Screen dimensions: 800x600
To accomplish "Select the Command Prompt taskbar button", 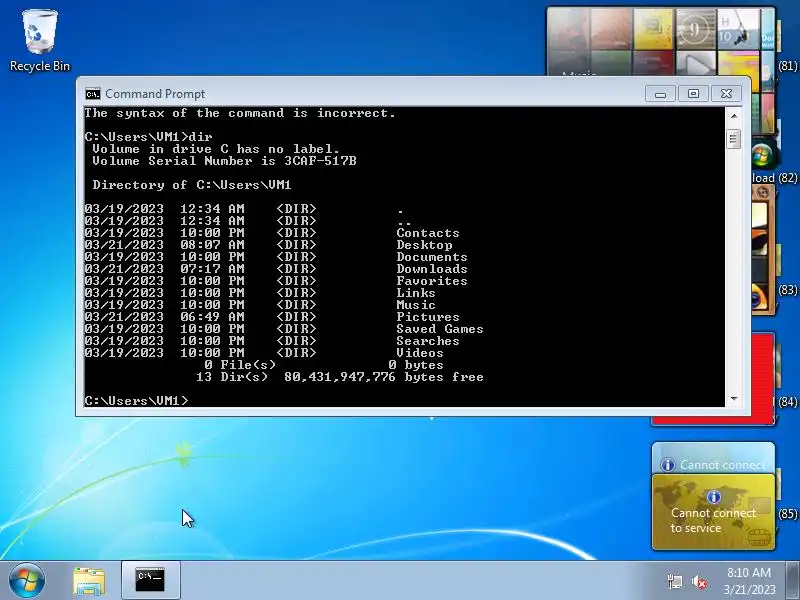I will click(x=151, y=580).
